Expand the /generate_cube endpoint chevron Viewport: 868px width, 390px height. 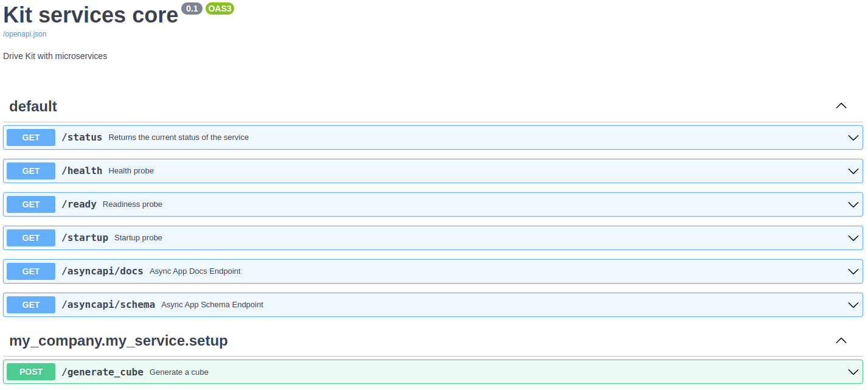853,372
